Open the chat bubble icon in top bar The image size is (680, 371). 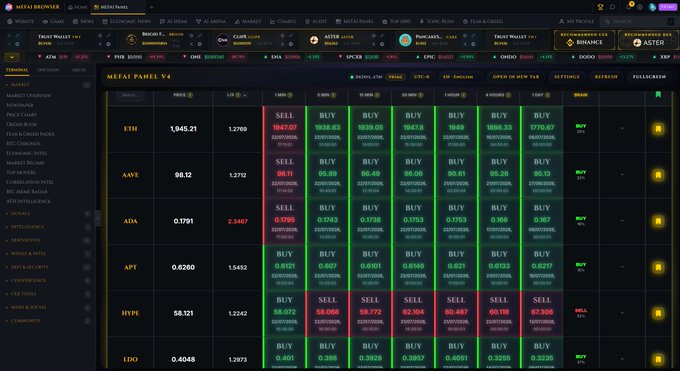point(612,7)
